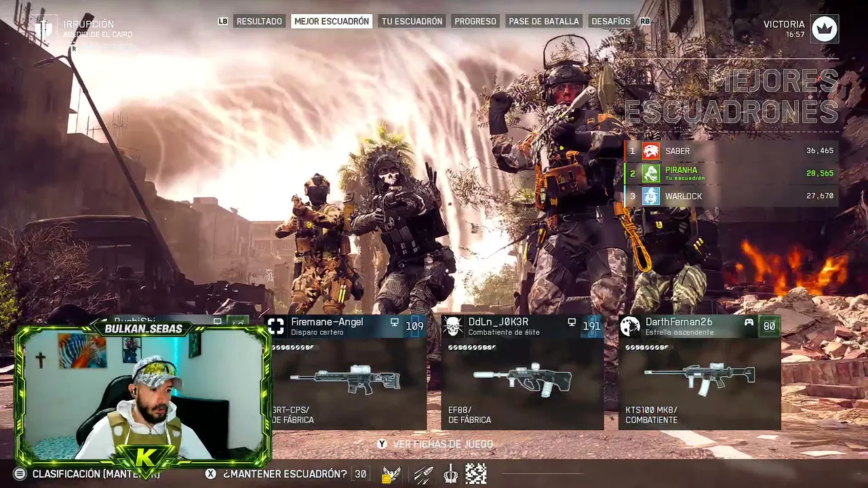Click DarthFernan26's player emblem
868x488 pixels.
click(630, 326)
